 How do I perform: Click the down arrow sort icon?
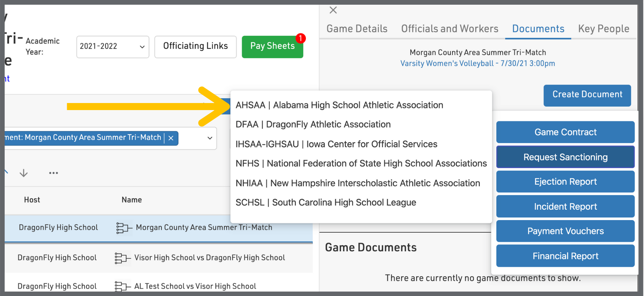click(x=23, y=173)
